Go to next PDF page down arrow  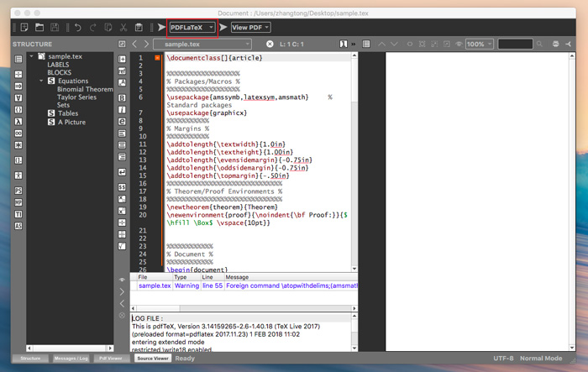pos(394,45)
